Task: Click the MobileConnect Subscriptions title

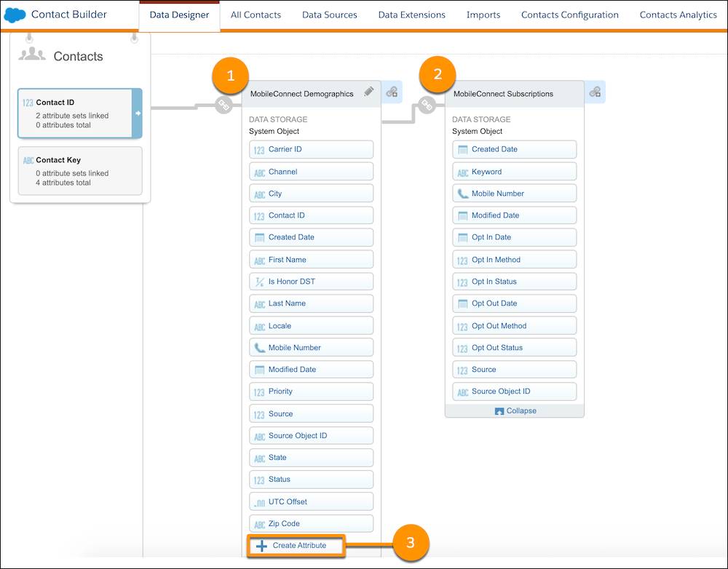Action: coord(503,94)
